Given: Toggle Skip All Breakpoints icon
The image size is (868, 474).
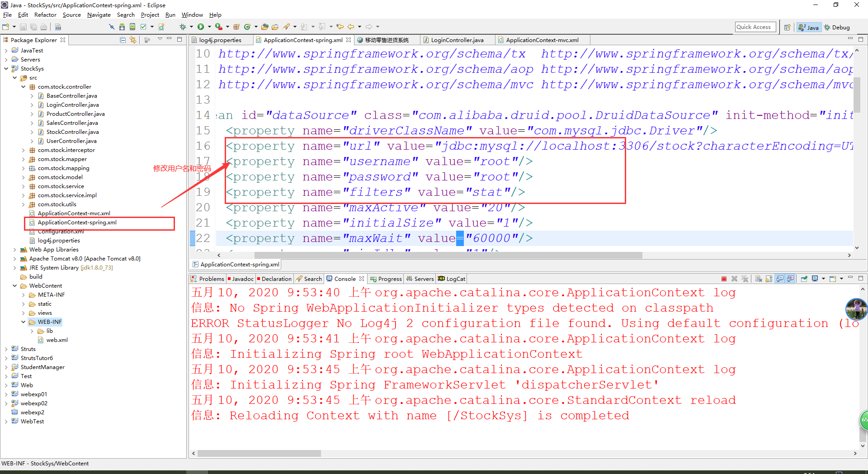Looking at the screenshot, I should [x=112, y=27].
